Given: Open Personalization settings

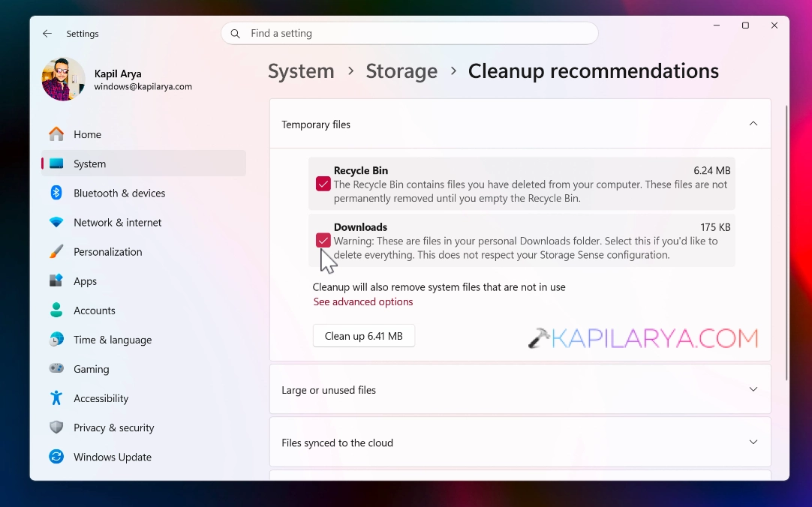Looking at the screenshot, I should coord(143,252).
